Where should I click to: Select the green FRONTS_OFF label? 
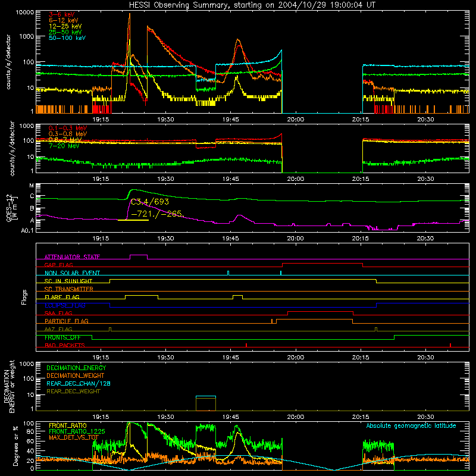(62, 337)
